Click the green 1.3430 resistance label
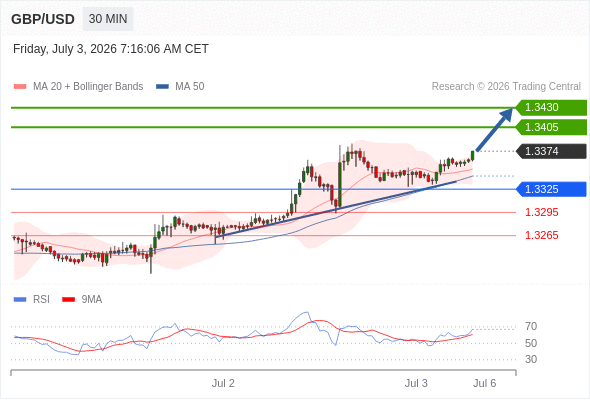This screenshot has height=400, width=590. (551, 108)
